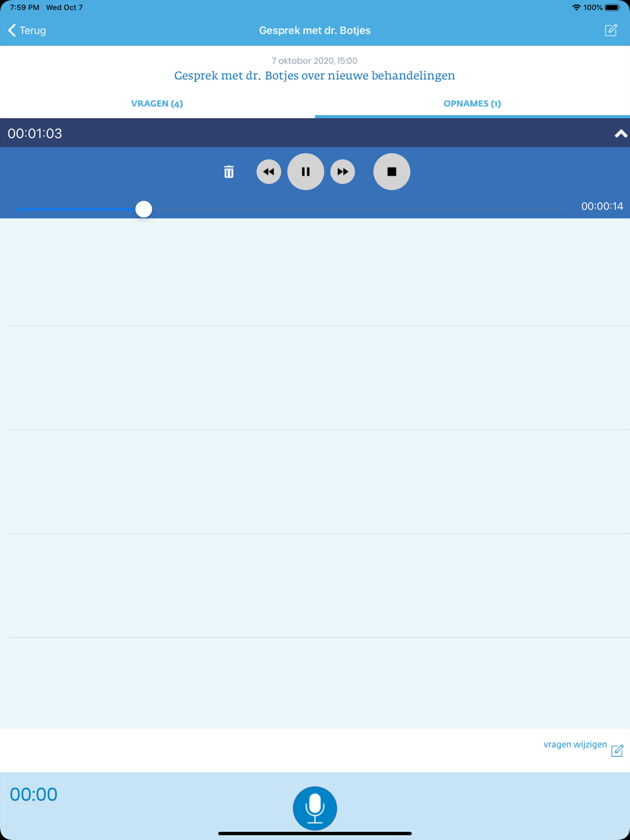Tap the date 7 oktober 2020, 15:00
The image size is (630, 840).
(314, 61)
